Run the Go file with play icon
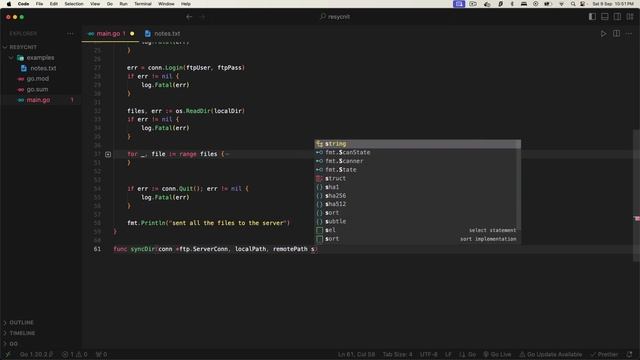 pos(603,33)
